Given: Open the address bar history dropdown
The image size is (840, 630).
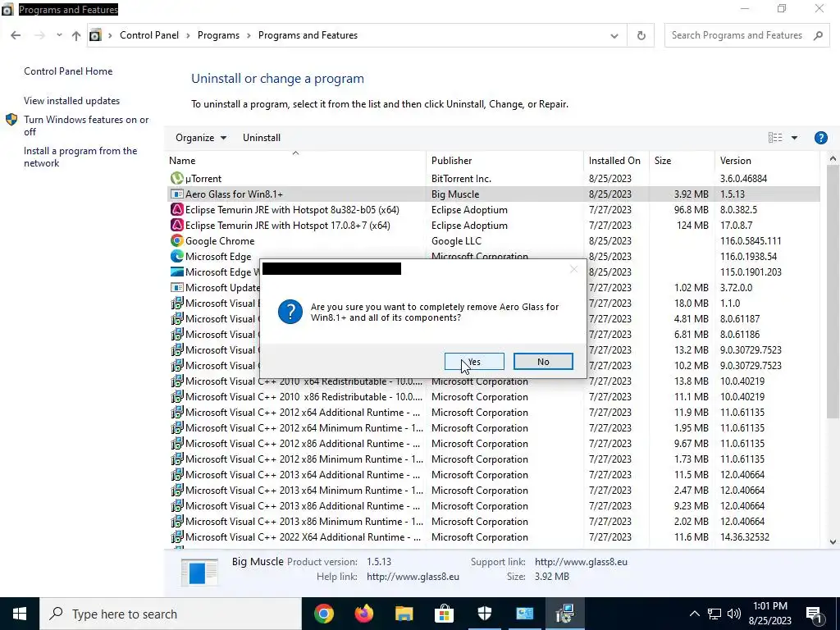Looking at the screenshot, I should click(614, 36).
